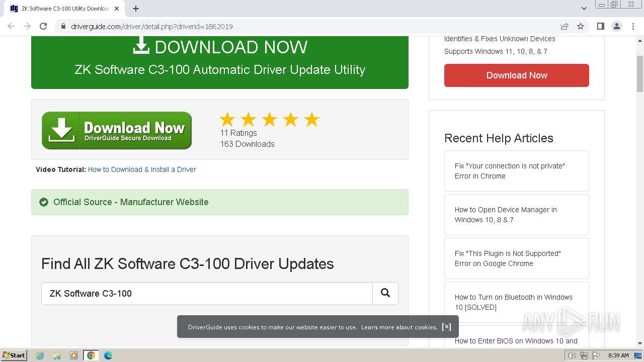
Task: Launch Microsoft Edge from the taskbar
Action: [x=108, y=355]
